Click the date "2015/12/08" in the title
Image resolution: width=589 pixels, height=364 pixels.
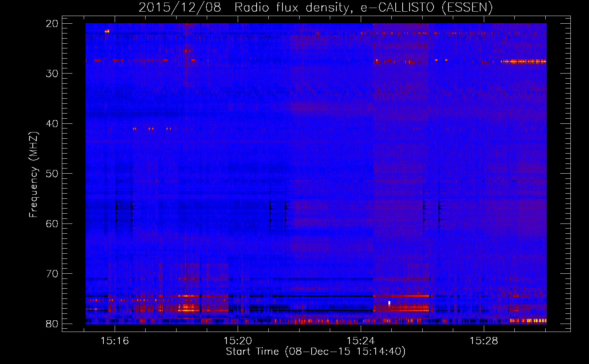tap(180, 8)
